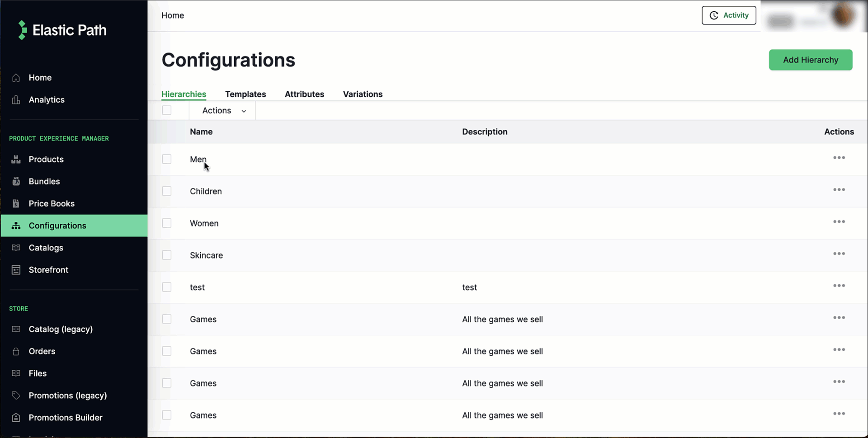The height and width of the screenshot is (438, 868).
Task: Open the Activity panel
Action: click(728, 15)
